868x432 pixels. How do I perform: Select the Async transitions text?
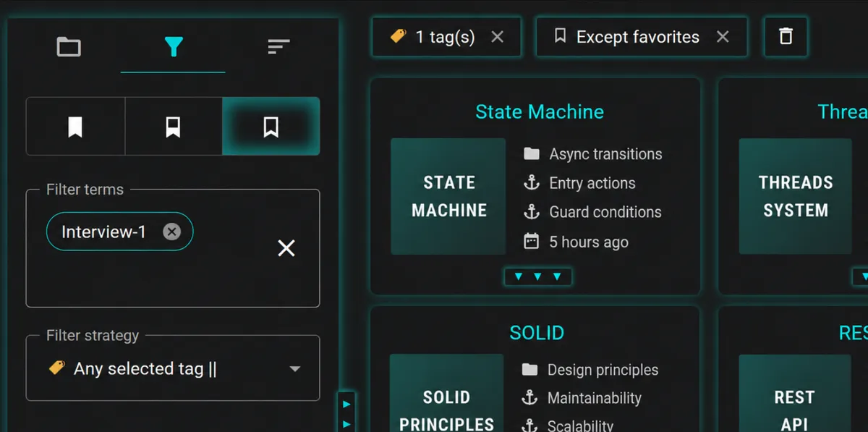tap(605, 154)
